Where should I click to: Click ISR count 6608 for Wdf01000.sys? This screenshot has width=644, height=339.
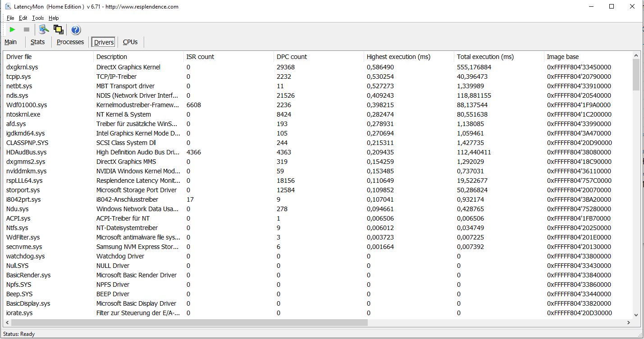click(194, 105)
